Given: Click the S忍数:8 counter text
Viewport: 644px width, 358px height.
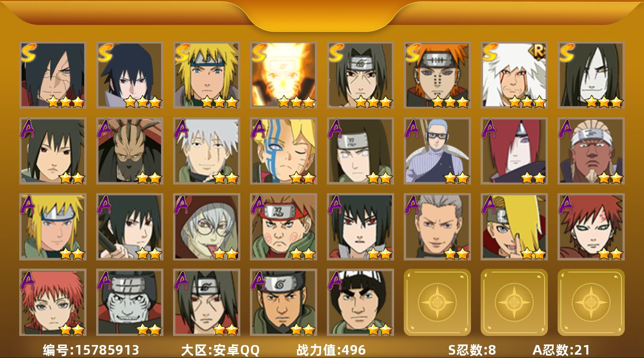Looking at the screenshot, I should (x=472, y=350).
